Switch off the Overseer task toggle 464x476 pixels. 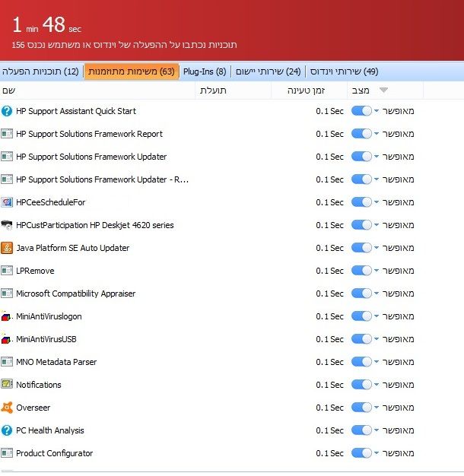[361, 408]
